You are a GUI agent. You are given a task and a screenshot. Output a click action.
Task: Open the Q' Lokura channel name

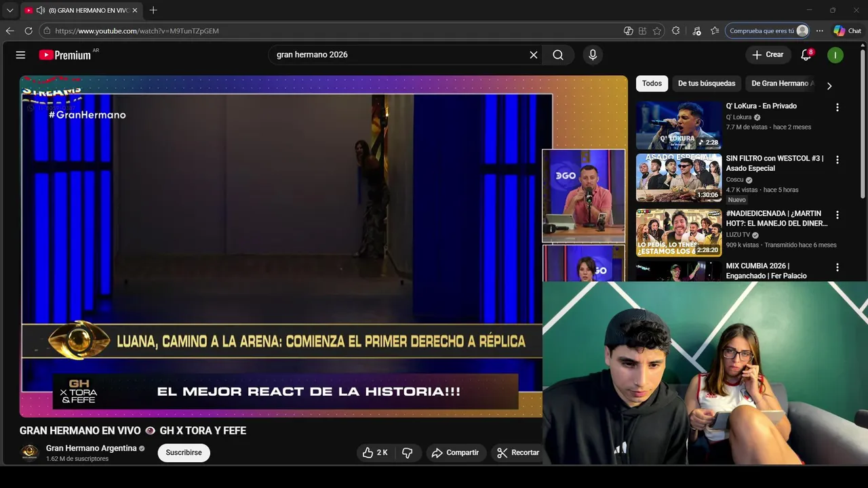(x=739, y=117)
